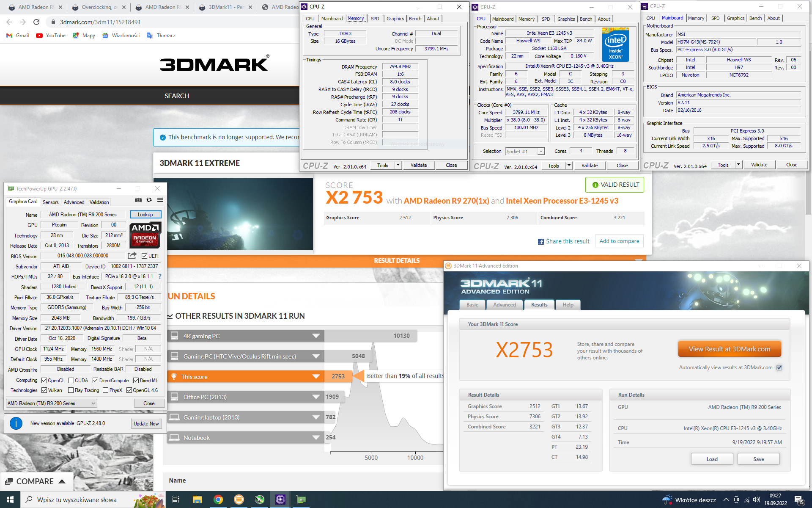Click the Windows taskbar search box

tap(92, 500)
